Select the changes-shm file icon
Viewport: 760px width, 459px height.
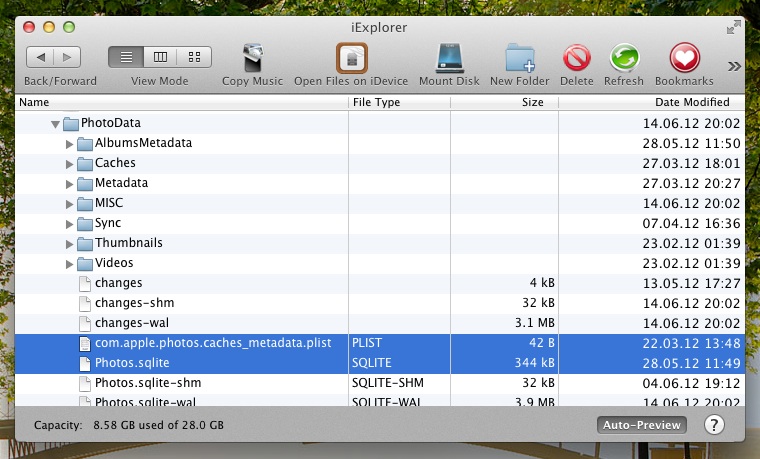coord(85,303)
